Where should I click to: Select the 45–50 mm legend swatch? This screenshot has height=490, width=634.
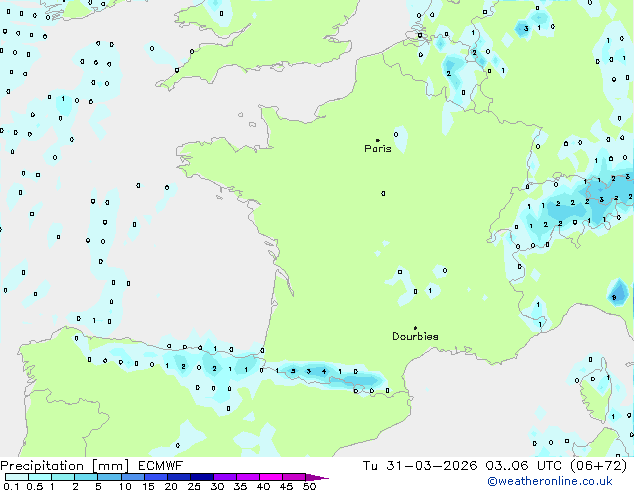click(294, 477)
